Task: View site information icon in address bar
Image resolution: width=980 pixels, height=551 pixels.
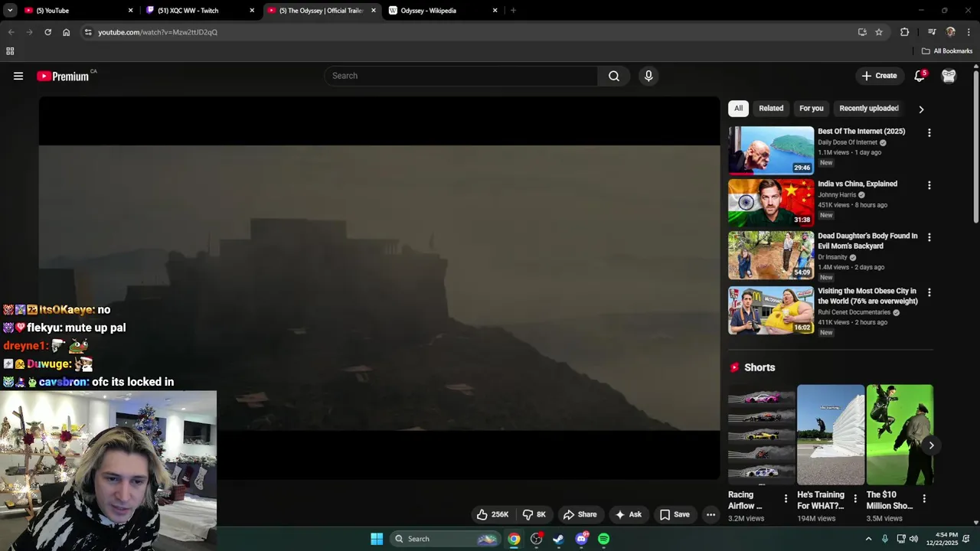Action: tap(88, 32)
